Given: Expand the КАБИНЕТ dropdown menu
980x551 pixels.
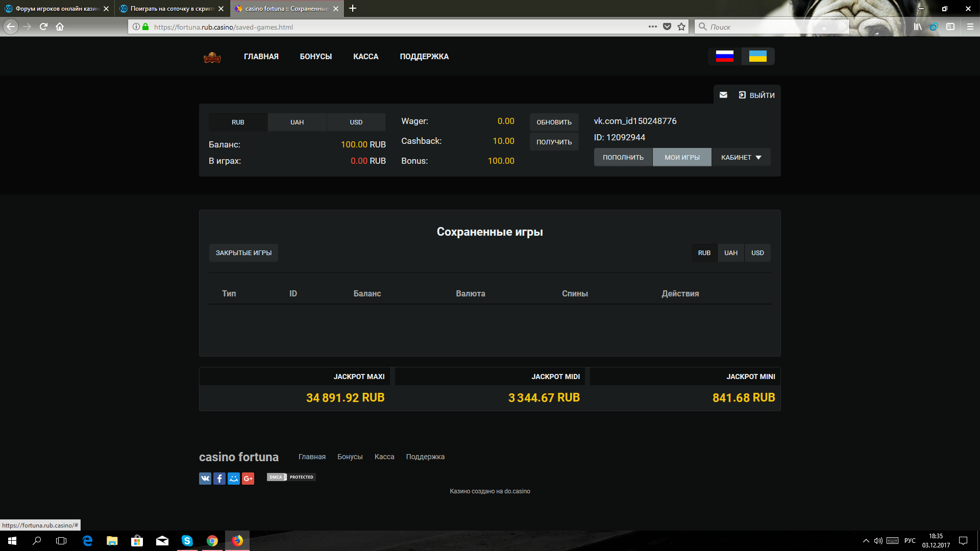Looking at the screenshot, I should click(741, 157).
